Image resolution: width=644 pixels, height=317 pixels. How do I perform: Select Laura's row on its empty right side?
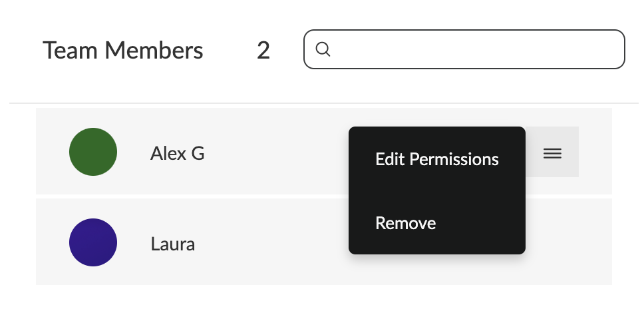[568, 242]
